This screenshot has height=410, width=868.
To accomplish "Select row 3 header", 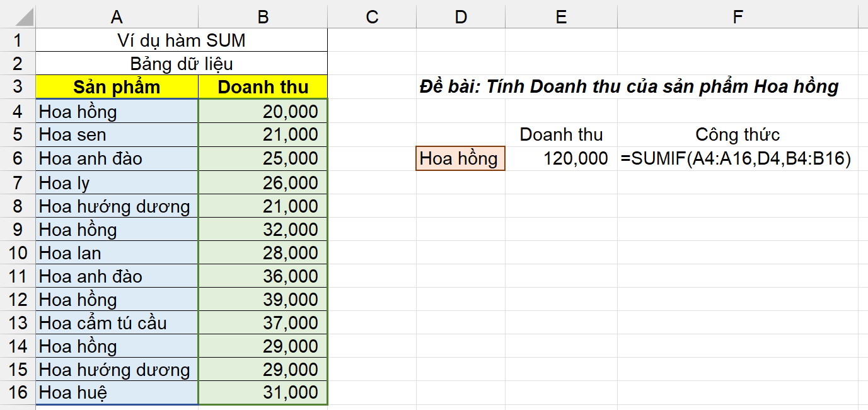I will (18, 87).
